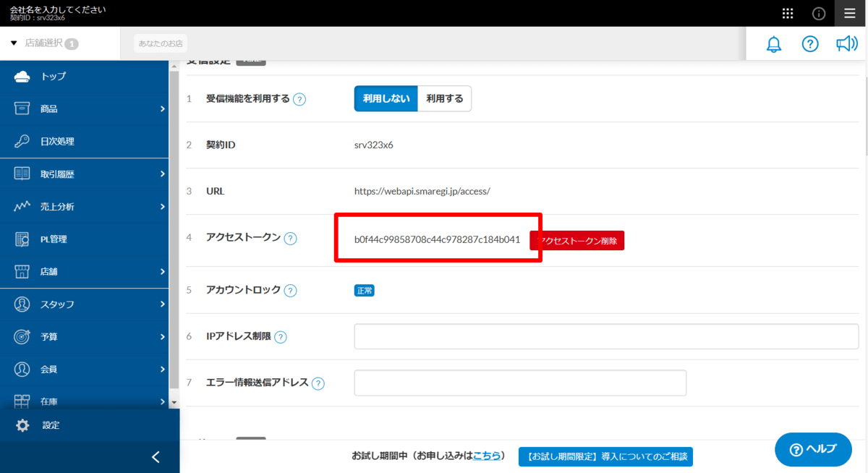Click the info circle icon in top bar

[819, 13]
